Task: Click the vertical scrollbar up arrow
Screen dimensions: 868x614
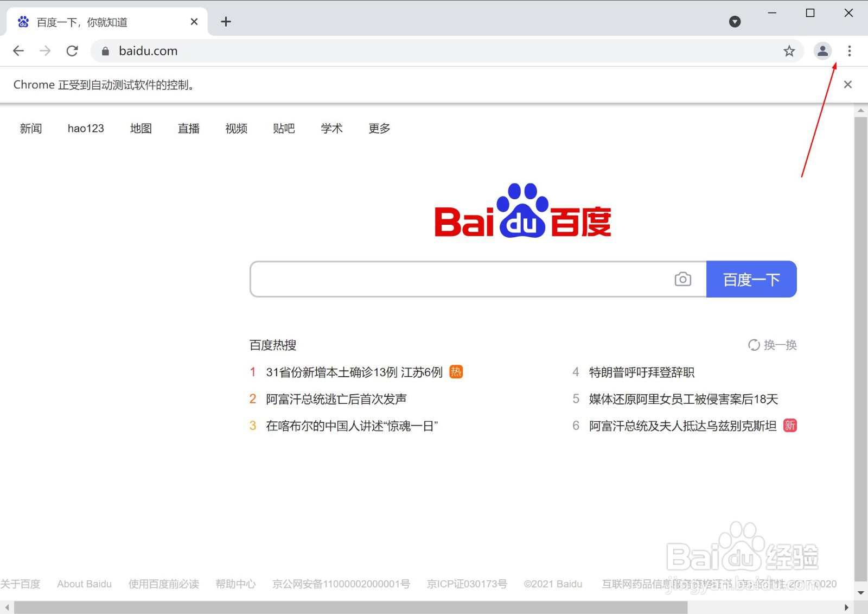Action: (x=861, y=110)
